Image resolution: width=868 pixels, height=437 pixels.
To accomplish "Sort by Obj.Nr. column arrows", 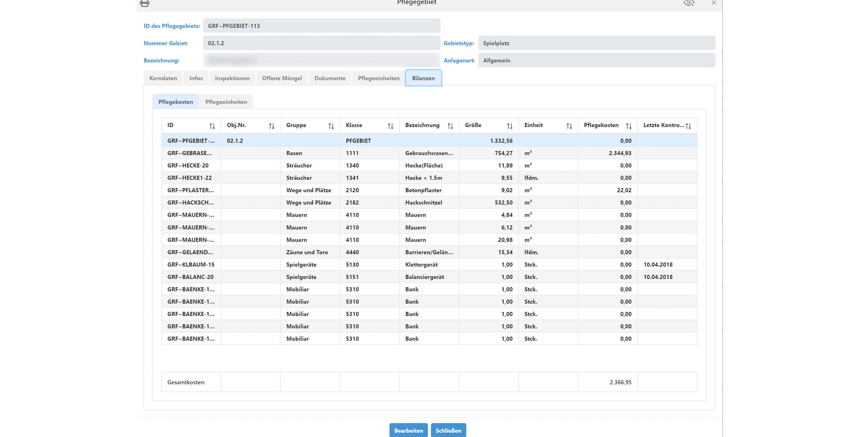I will [x=271, y=126].
